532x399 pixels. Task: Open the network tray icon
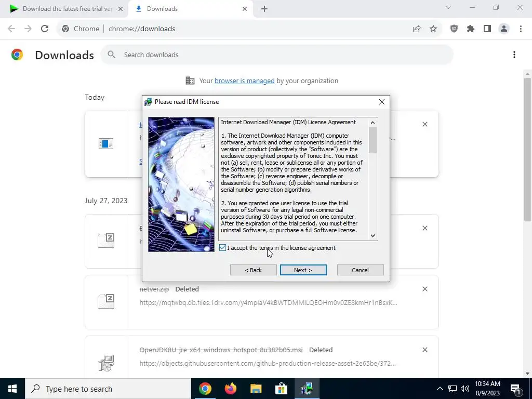click(x=453, y=389)
